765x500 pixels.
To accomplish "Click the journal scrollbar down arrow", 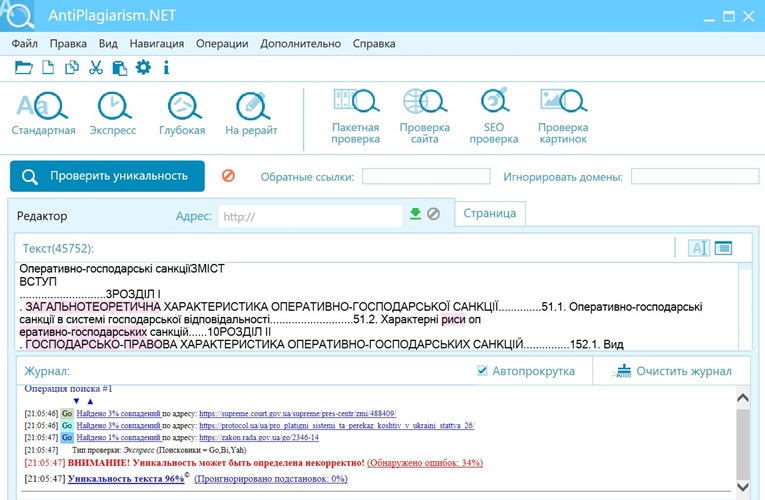I will [x=743, y=486].
